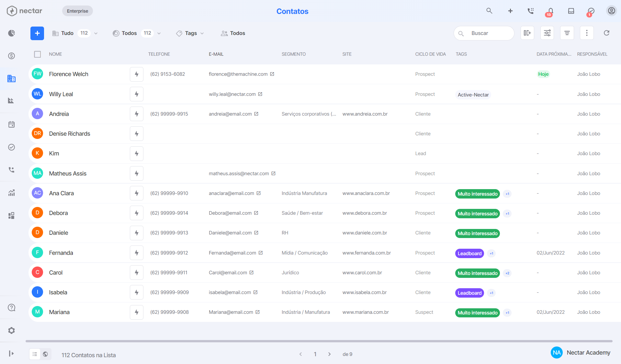Image resolution: width=621 pixels, height=364 pixels.
Task: Sort by NOME column header
Action: [55, 54]
